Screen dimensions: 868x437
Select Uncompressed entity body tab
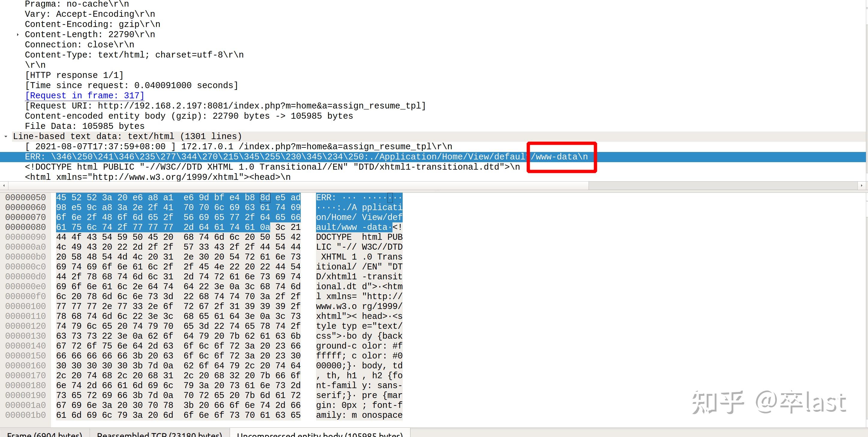[320, 434]
